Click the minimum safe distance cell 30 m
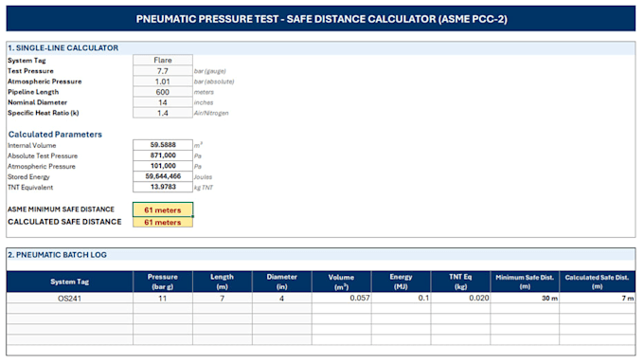 [x=525, y=299]
